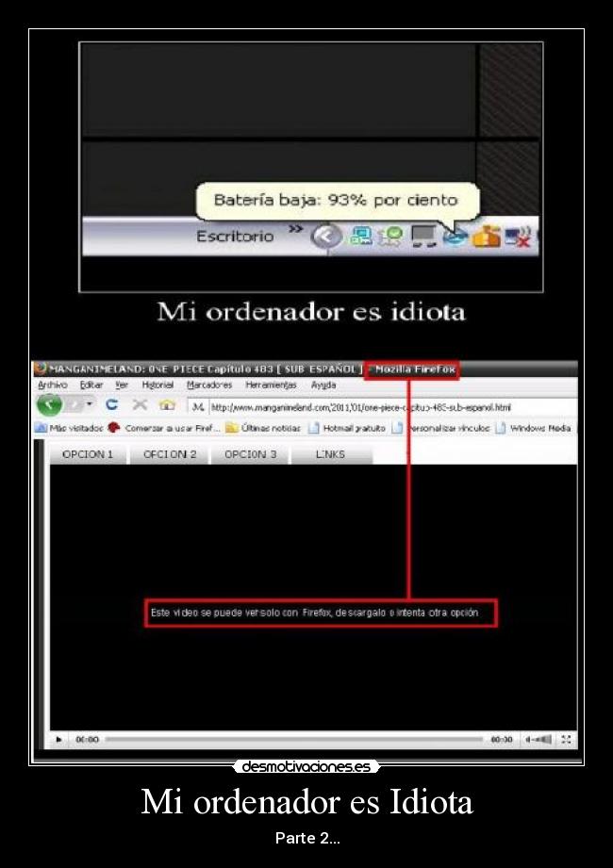Switch to the OPCION 1 tab

88,454
